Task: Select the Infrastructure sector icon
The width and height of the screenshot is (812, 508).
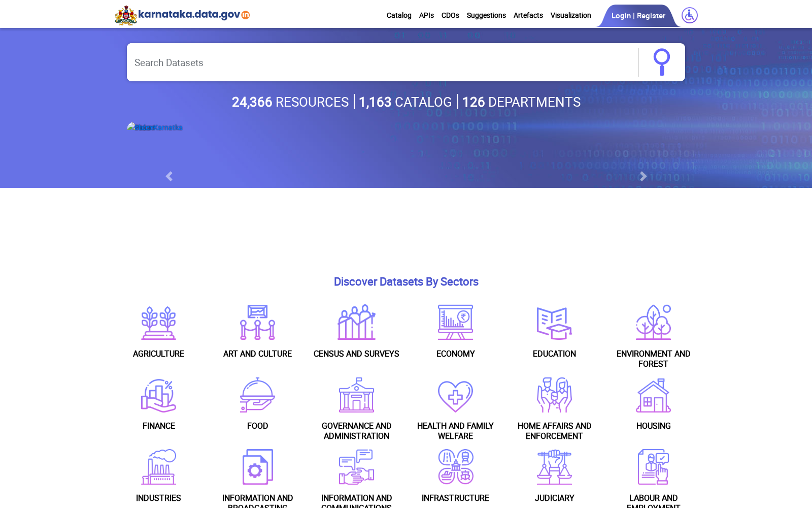Action: pyautogui.click(x=455, y=467)
